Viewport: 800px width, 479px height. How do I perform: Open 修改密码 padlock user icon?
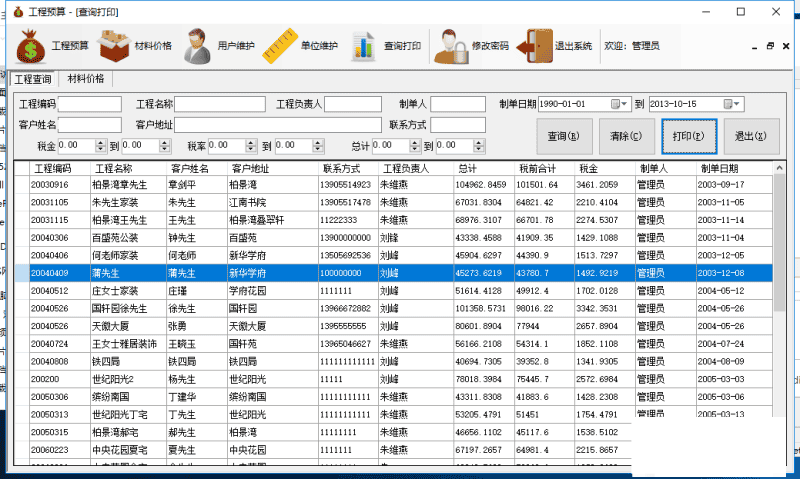[x=451, y=46]
